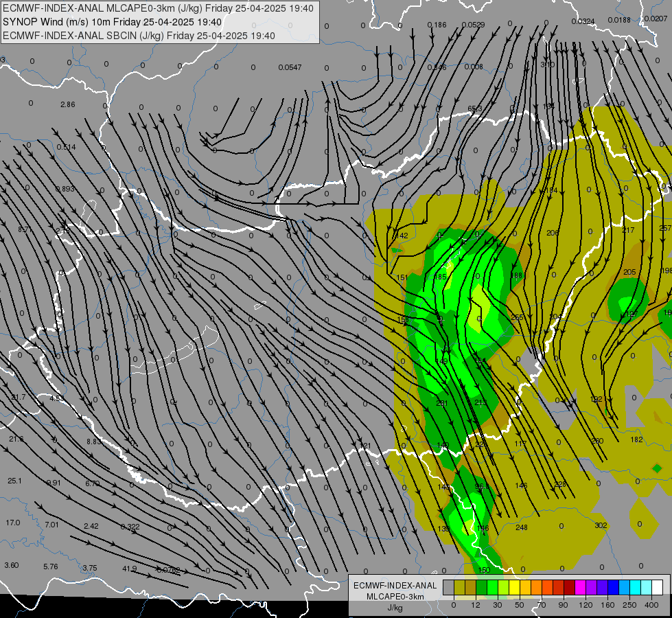The height and width of the screenshot is (618, 672).
Task: Click the magenta legend swatch
Action: pos(581,587)
